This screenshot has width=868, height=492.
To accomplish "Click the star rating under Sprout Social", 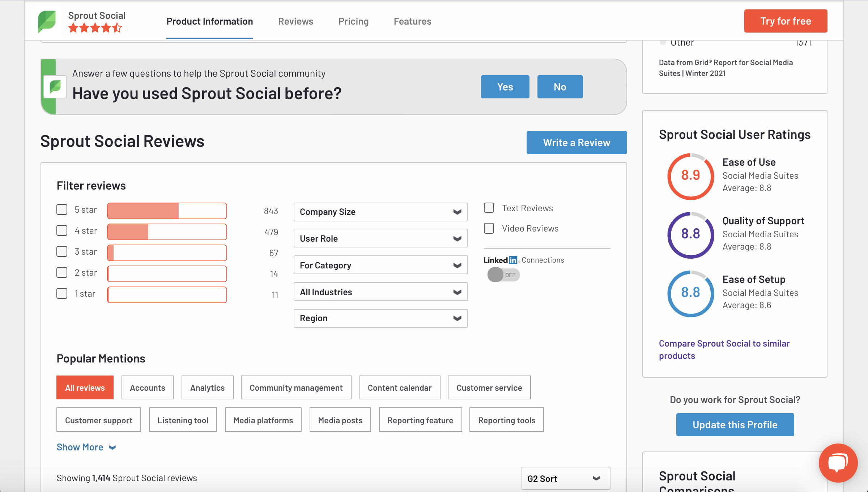I will 95,28.
